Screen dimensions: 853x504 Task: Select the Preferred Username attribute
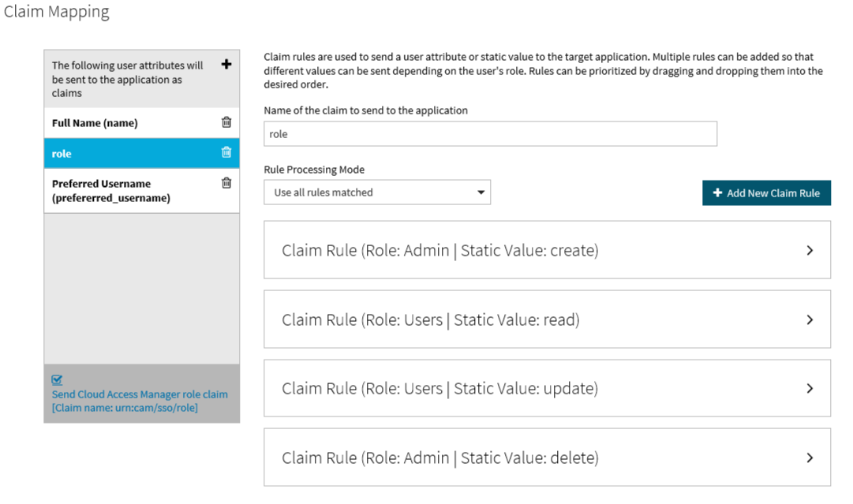coord(110,191)
